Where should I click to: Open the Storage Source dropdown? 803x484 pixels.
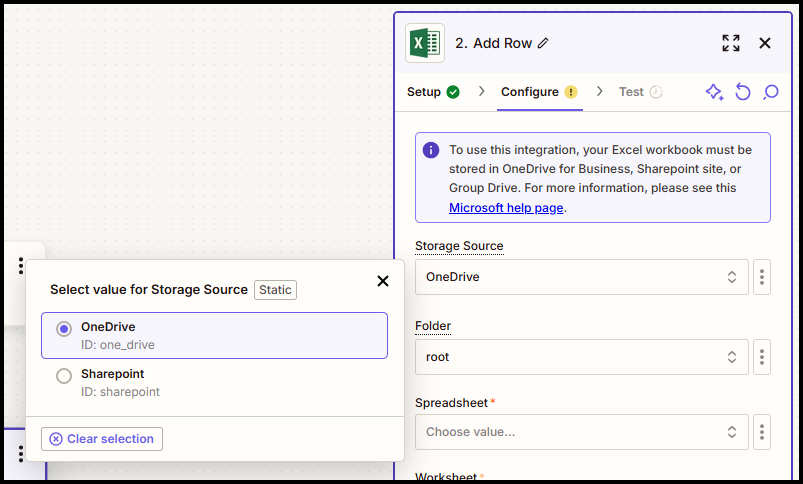coord(581,277)
